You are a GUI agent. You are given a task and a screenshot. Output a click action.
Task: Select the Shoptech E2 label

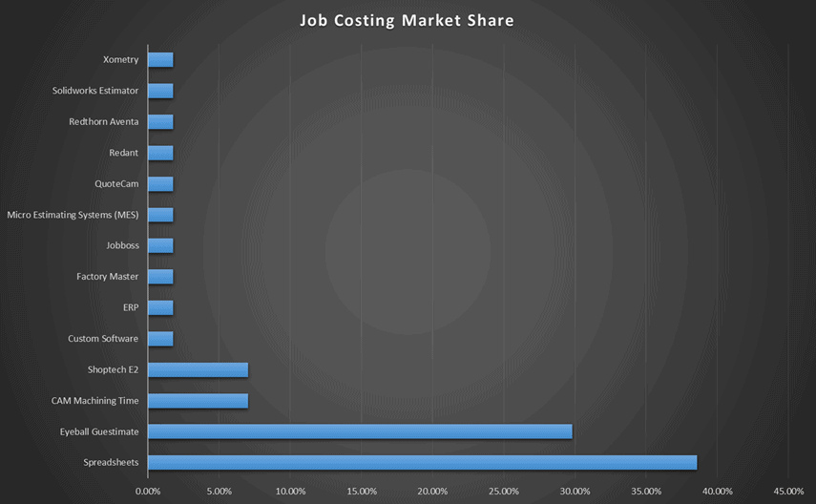click(x=113, y=369)
